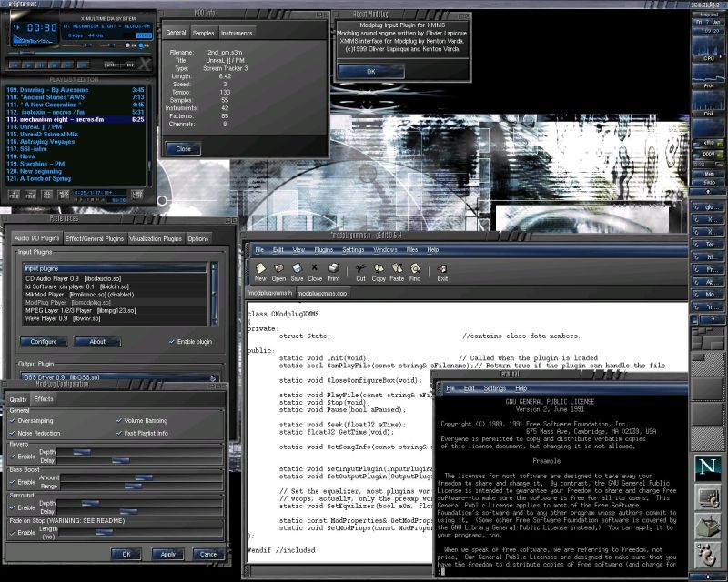
Task: Click the About button in Preferences
Action: tap(97, 342)
